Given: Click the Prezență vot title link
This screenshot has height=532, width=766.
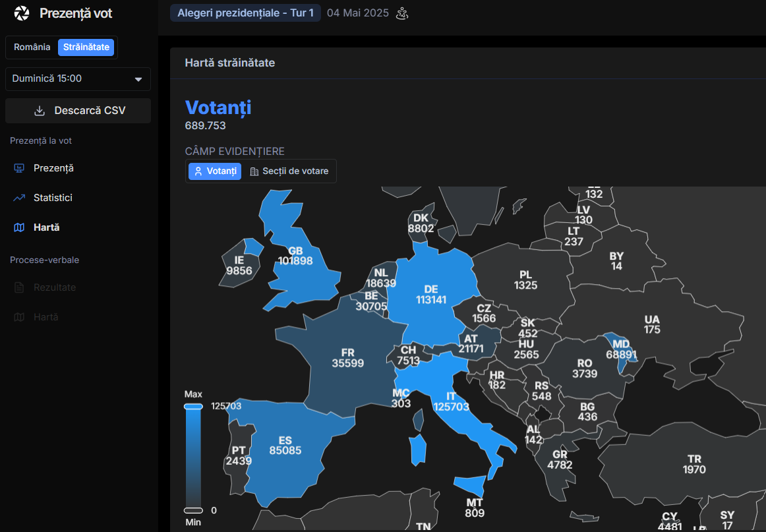Looking at the screenshot, I should point(76,13).
